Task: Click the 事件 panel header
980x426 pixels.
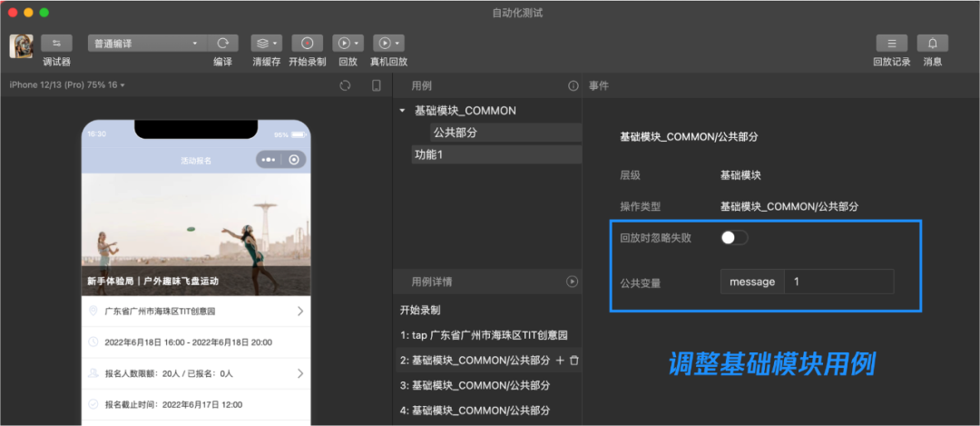Action: (599, 85)
